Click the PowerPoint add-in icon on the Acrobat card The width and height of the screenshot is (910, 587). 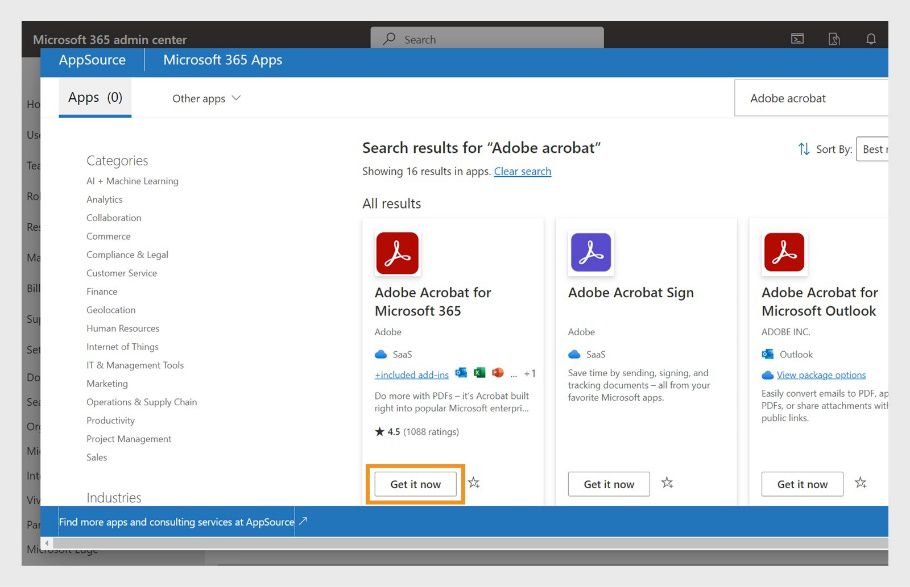497,372
